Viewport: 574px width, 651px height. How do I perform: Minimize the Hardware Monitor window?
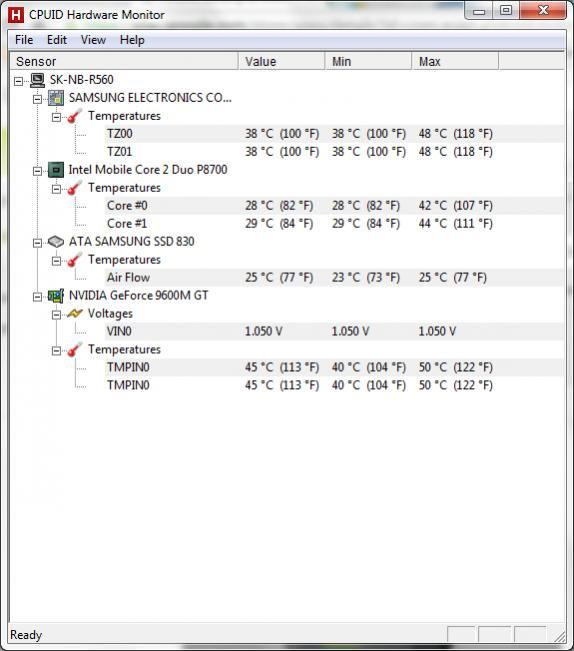click(479, 11)
